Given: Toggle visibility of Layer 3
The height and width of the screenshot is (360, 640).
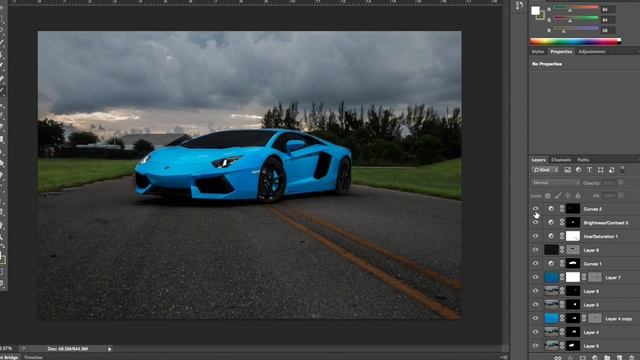Looking at the screenshot, I should point(535,346).
